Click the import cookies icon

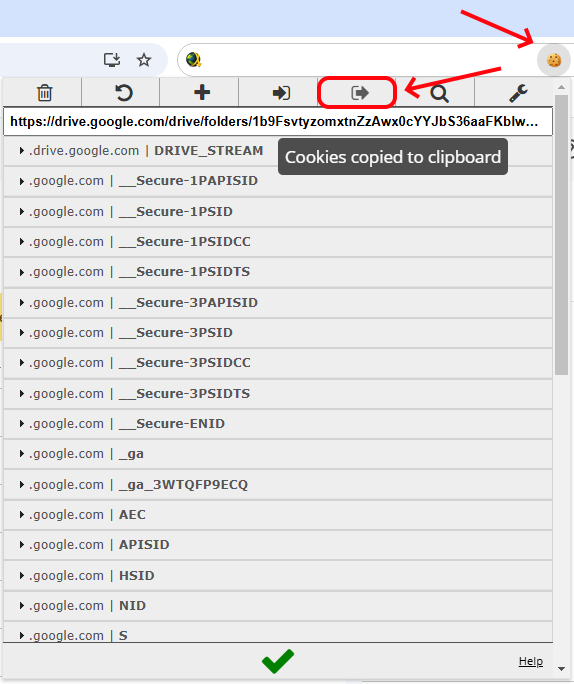point(281,93)
